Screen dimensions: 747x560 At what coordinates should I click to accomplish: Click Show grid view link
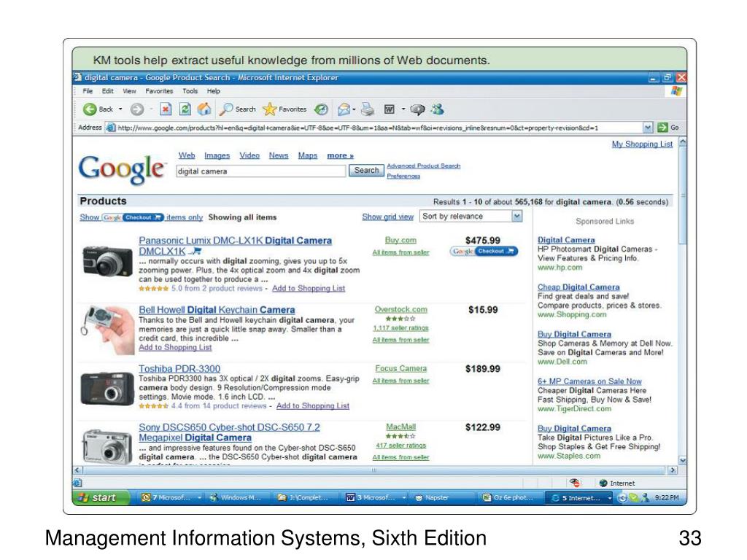388,217
